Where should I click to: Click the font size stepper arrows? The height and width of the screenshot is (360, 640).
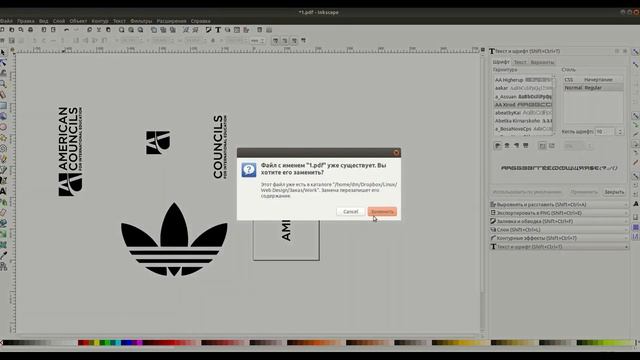pos(620,132)
